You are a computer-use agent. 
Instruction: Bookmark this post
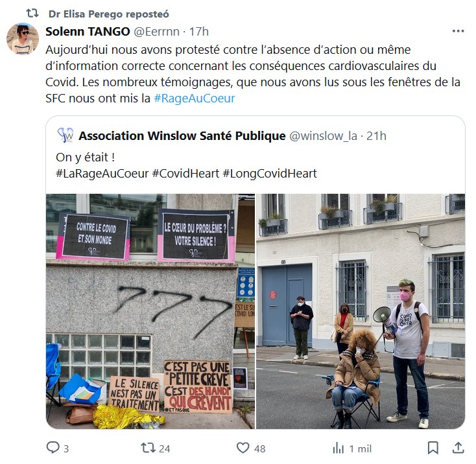point(433,448)
